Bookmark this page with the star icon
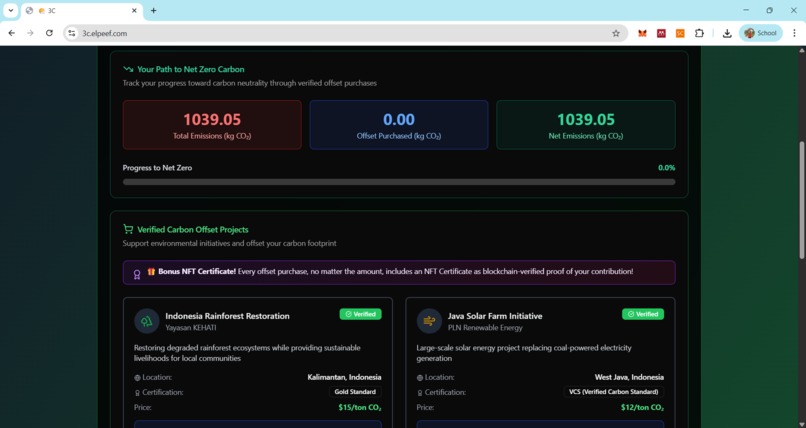This screenshot has height=428, width=806. click(x=616, y=33)
